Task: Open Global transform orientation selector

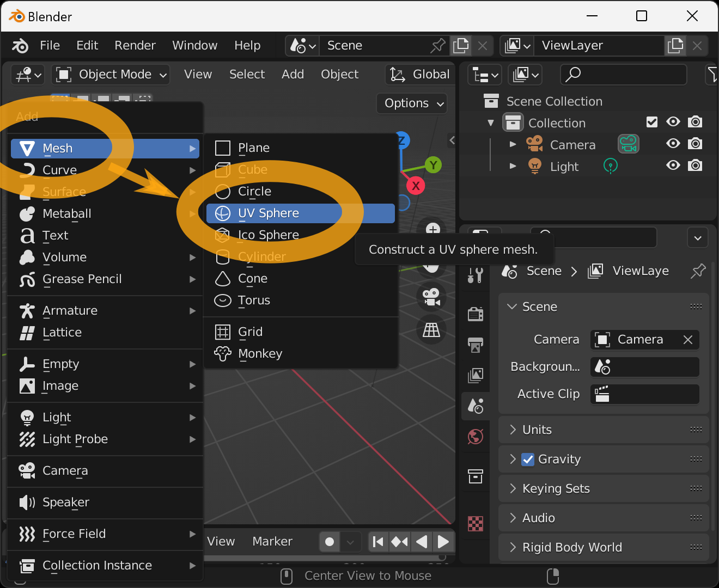Action: [421, 75]
